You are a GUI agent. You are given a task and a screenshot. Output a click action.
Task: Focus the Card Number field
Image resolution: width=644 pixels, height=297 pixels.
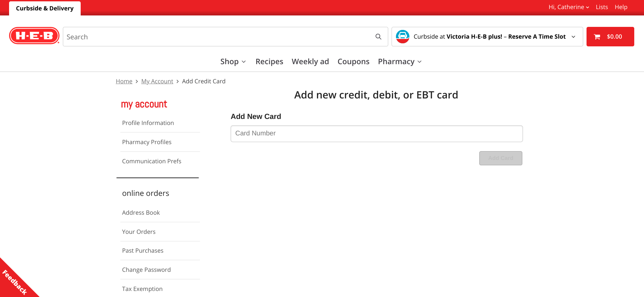click(376, 134)
